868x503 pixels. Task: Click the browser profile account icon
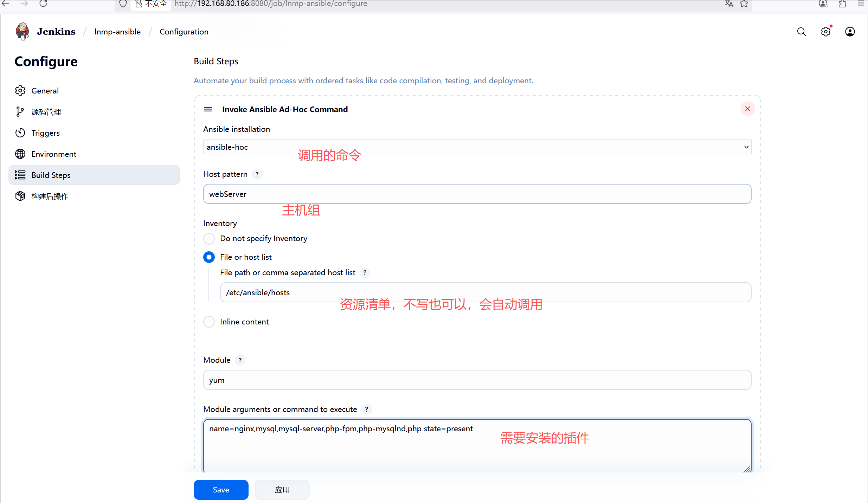pos(823,4)
